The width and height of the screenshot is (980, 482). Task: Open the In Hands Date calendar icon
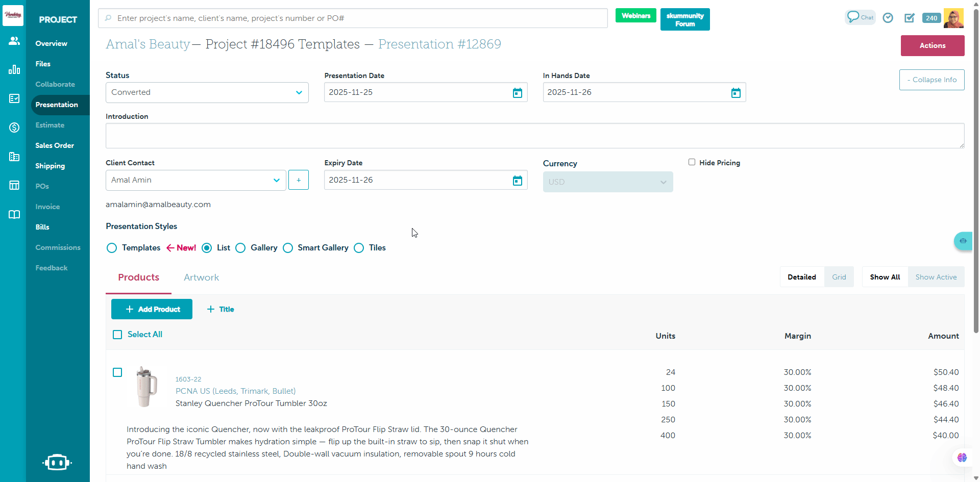[736, 93]
